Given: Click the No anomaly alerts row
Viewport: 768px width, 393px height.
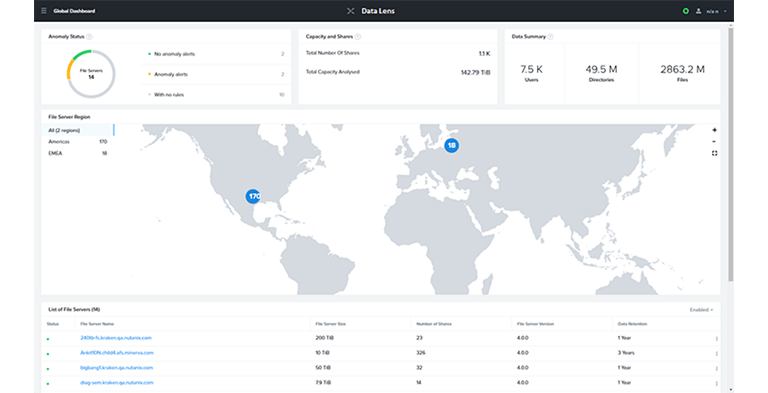Looking at the screenshot, I should pos(216,54).
